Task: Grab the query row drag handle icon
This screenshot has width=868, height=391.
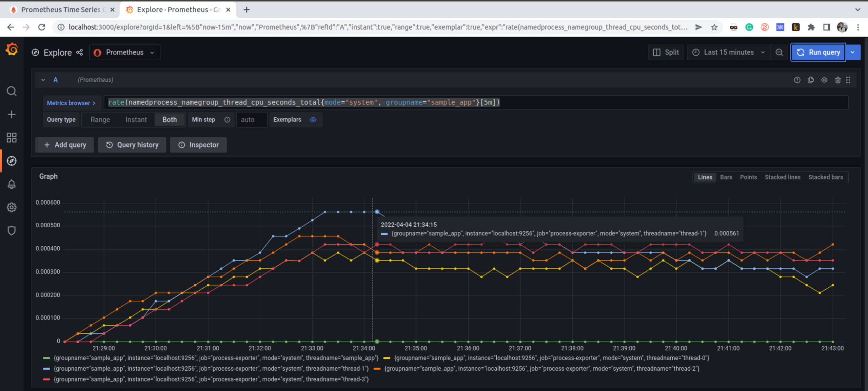Action: click(x=848, y=80)
